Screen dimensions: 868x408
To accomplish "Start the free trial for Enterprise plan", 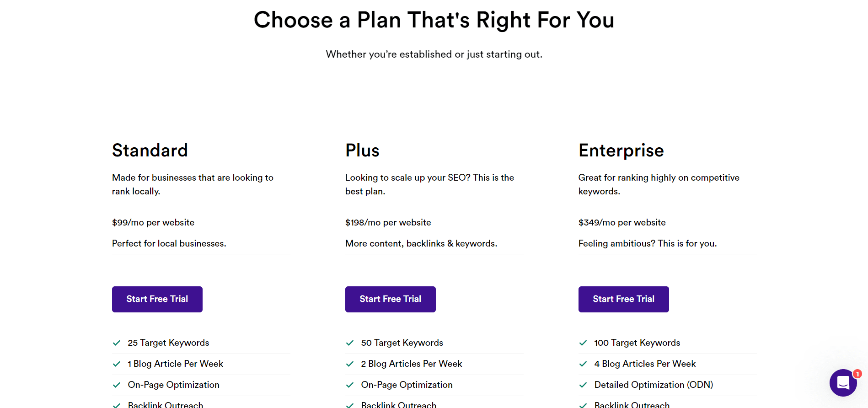I will coord(624,299).
